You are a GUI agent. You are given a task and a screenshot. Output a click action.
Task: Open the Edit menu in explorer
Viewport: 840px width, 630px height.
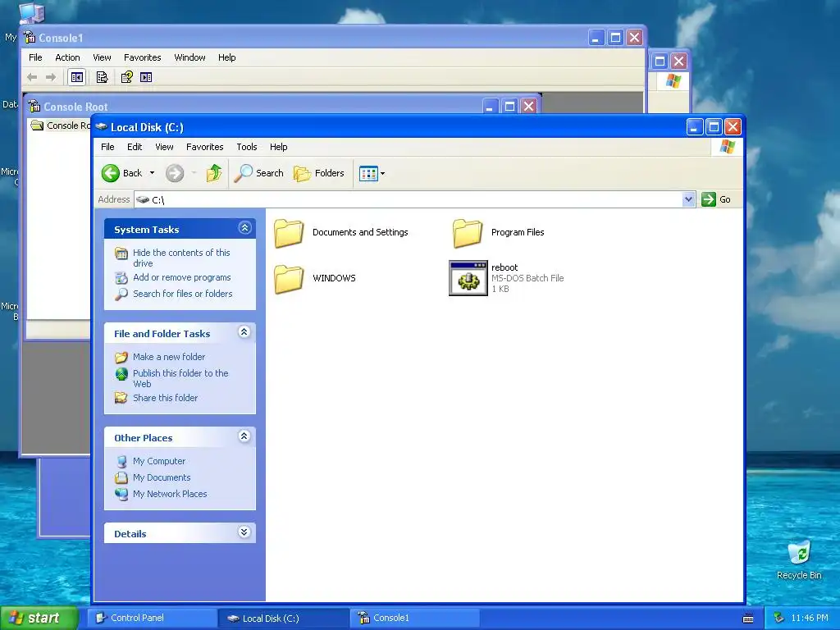tap(135, 147)
